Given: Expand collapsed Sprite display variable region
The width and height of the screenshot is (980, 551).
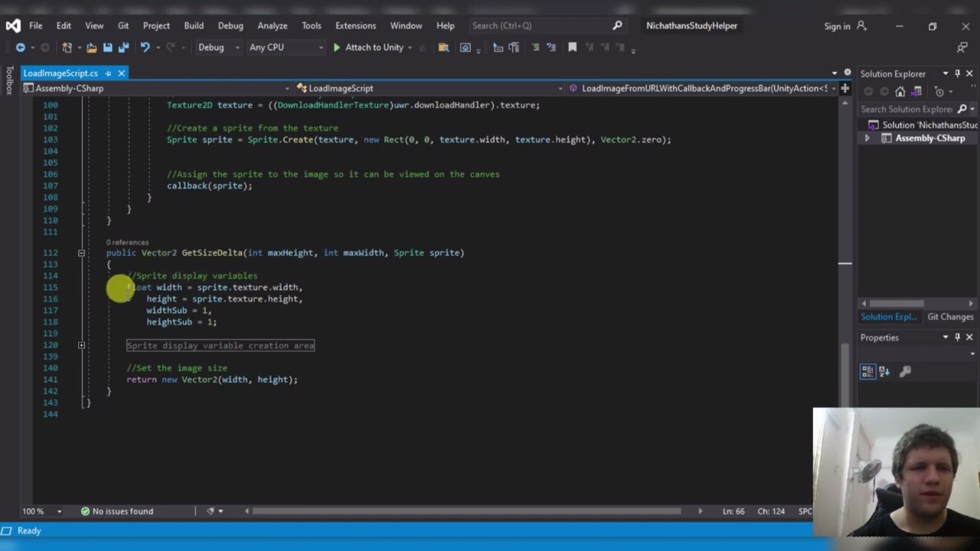Looking at the screenshot, I should click(81, 345).
